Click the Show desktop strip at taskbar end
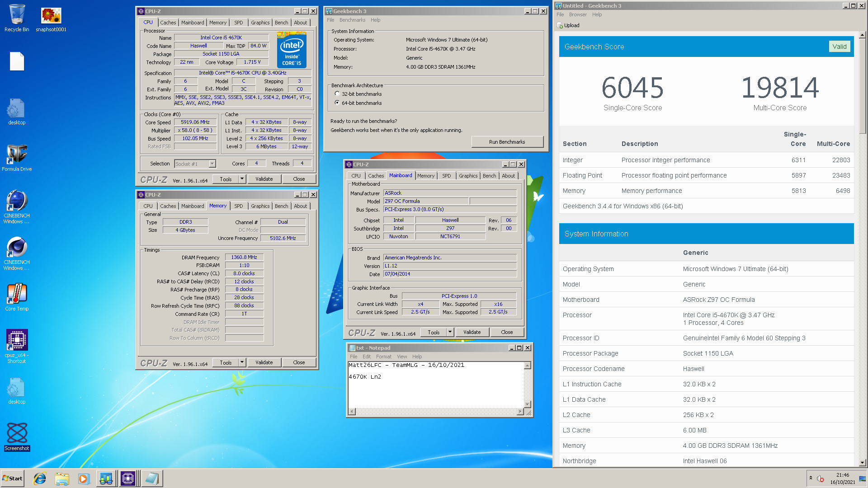This screenshot has height=488, width=868. click(863, 479)
